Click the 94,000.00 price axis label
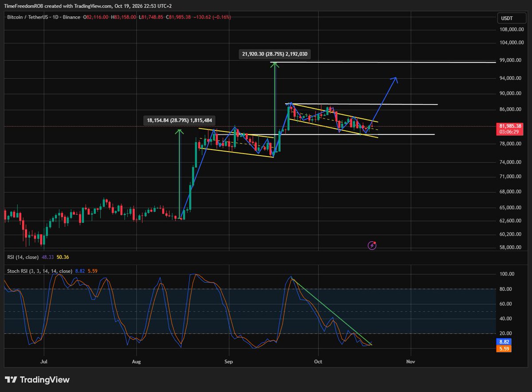The width and height of the screenshot is (532, 392). 511,78
